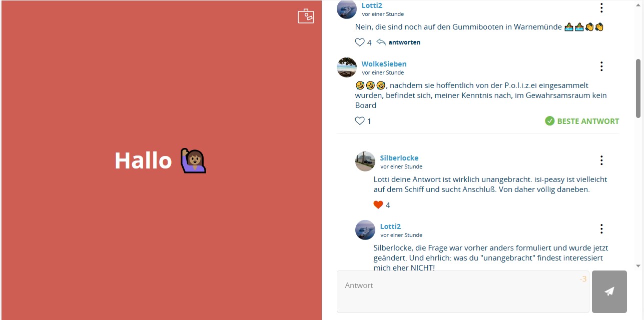Unlike Silberlocke's comment via red heart
Viewport: 644px width, 320px height.
tap(378, 204)
